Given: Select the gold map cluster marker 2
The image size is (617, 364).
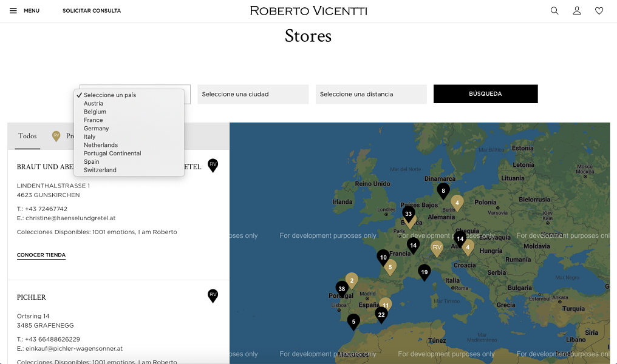Looking at the screenshot, I should coord(352,281).
